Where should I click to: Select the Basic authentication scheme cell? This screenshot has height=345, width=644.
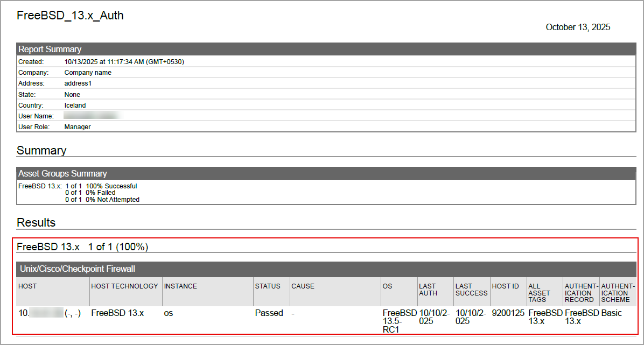pos(612,313)
